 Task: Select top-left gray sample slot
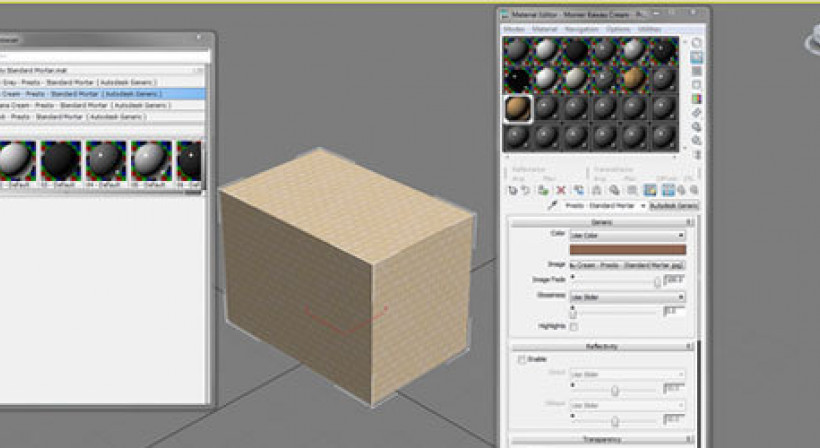[x=518, y=50]
